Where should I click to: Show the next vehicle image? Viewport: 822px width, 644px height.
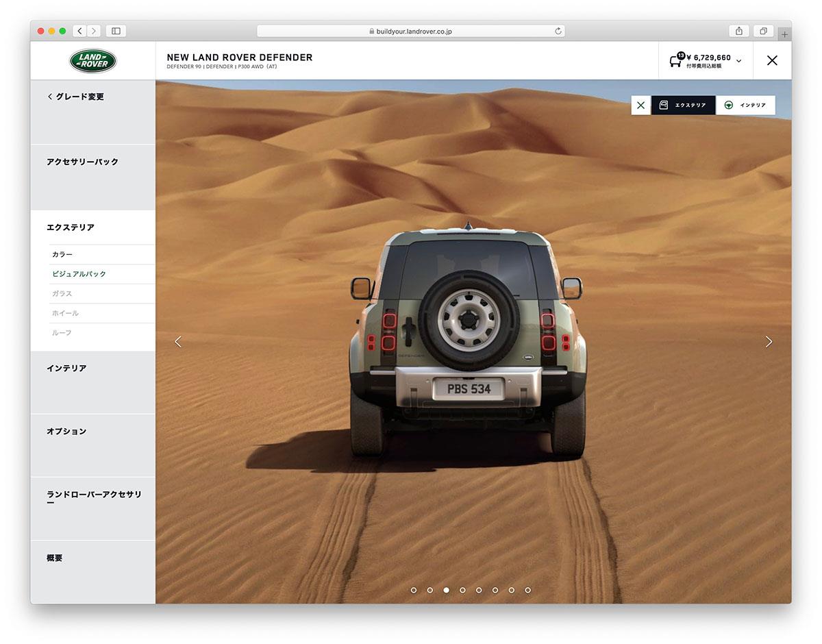(x=769, y=341)
